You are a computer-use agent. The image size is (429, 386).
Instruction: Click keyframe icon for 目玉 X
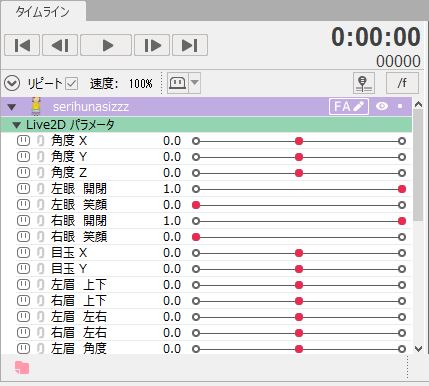coord(23,253)
